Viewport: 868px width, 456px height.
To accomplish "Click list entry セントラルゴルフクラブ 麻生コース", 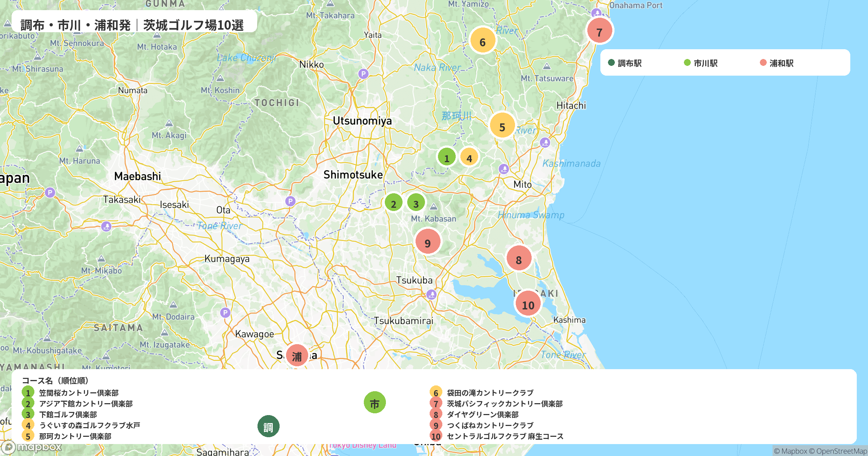I will coord(505,436).
